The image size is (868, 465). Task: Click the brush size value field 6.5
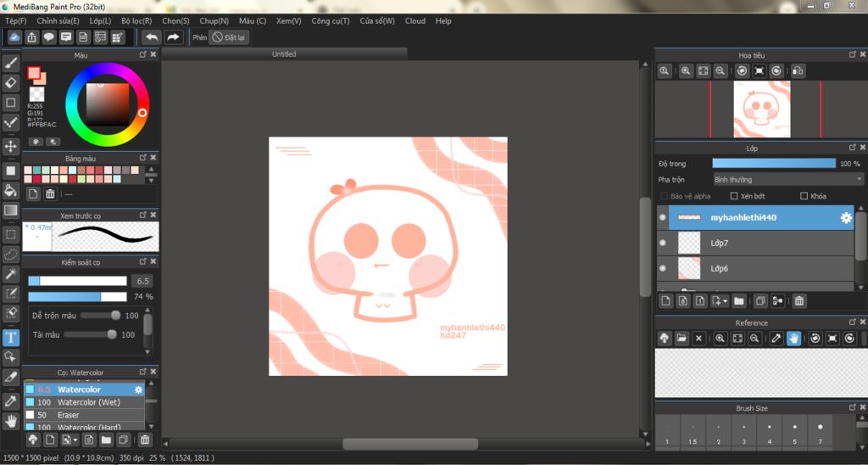[142, 281]
